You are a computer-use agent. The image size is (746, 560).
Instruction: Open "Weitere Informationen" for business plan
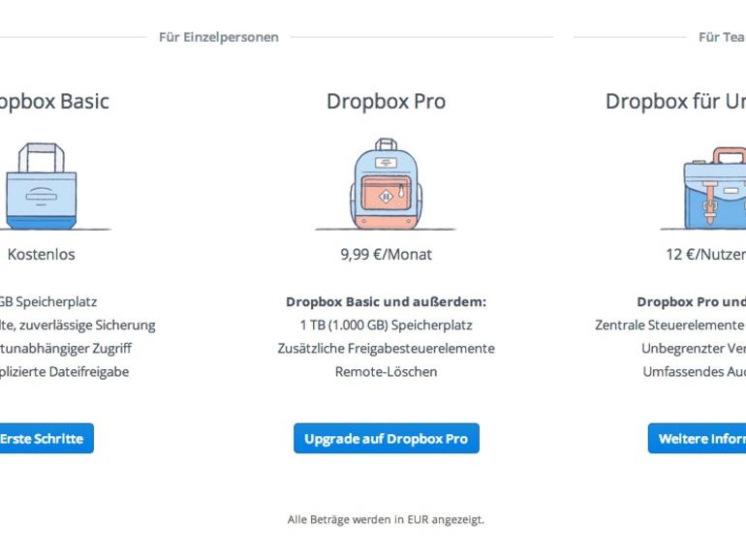pyautogui.click(x=699, y=439)
